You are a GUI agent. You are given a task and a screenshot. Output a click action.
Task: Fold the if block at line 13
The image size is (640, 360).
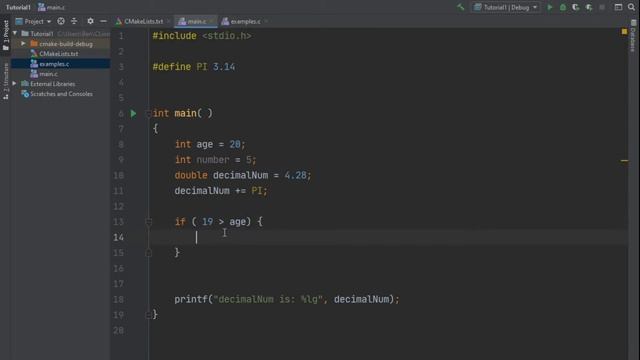tap(149, 222)
